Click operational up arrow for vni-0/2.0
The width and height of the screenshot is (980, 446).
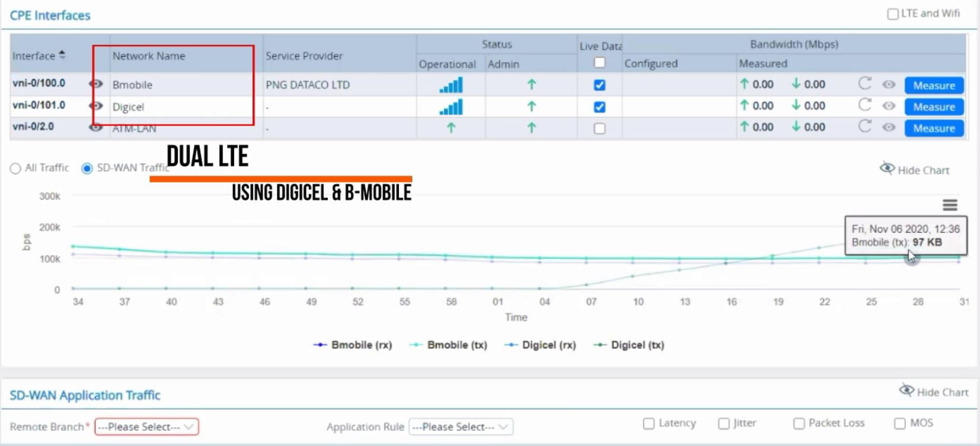point(451,127)
